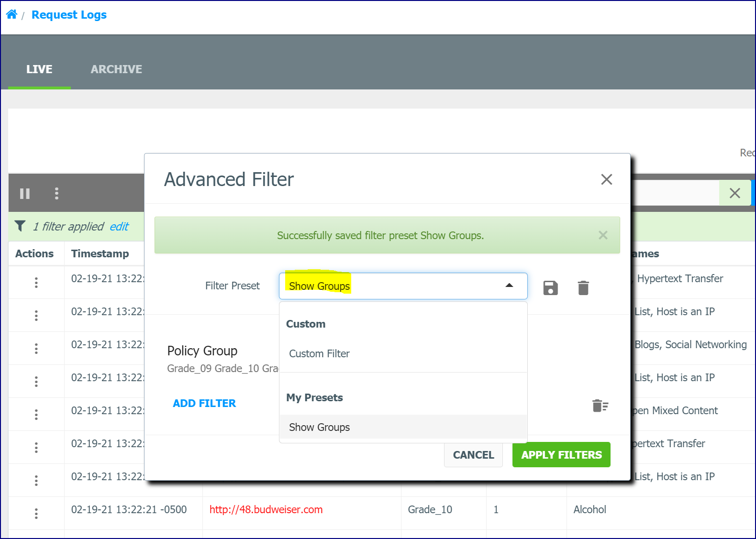Apply the selected filters
Viewport: 756px width, 539px height.
point(561,455)
